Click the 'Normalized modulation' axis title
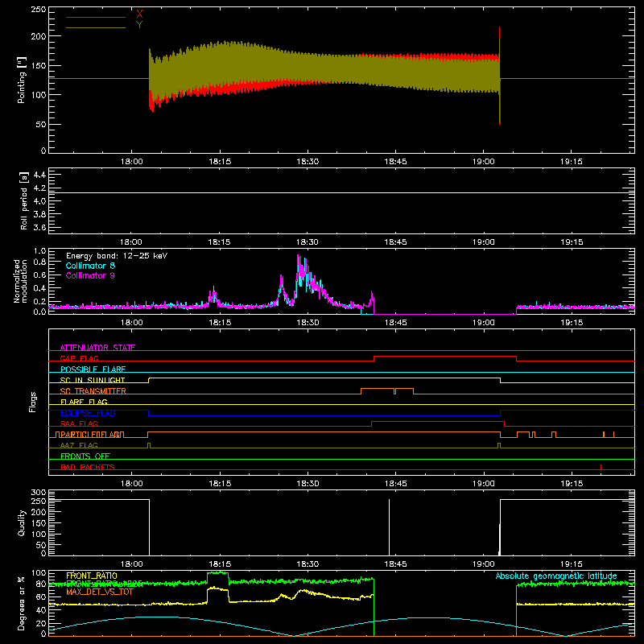Screen dimensions: 644x644 (x=20, y=281)
